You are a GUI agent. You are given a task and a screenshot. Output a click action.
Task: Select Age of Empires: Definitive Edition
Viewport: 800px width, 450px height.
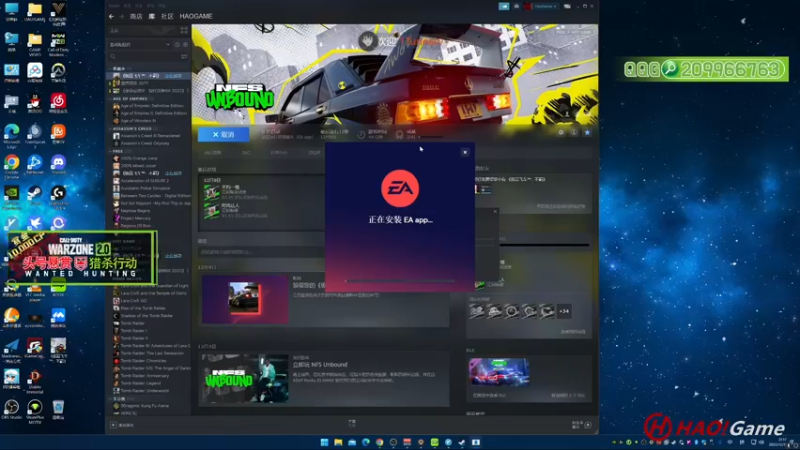[151, 106]
